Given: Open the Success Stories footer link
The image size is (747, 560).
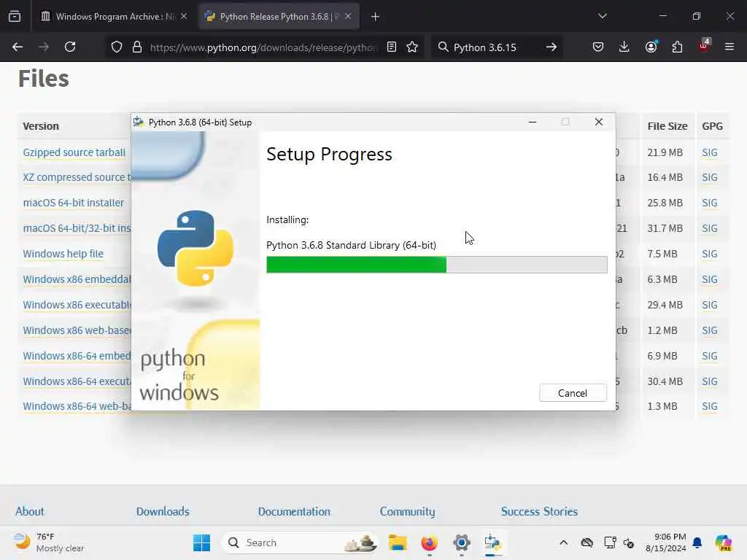Looking at the screenshot, I should pos(539,511).
